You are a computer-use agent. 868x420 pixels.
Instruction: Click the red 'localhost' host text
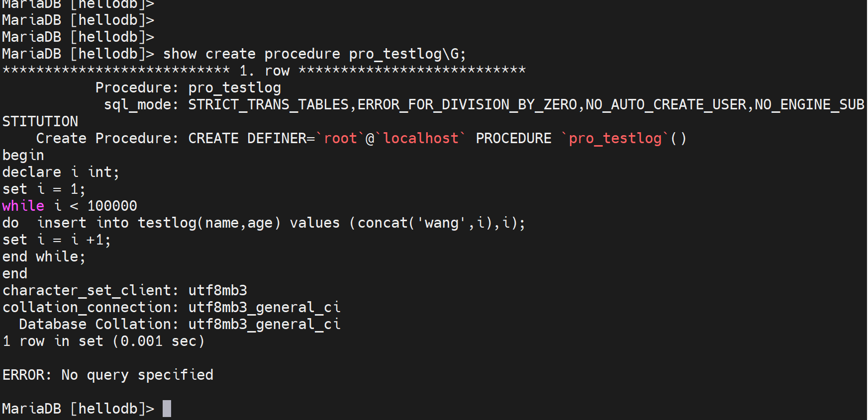point(420,138)
